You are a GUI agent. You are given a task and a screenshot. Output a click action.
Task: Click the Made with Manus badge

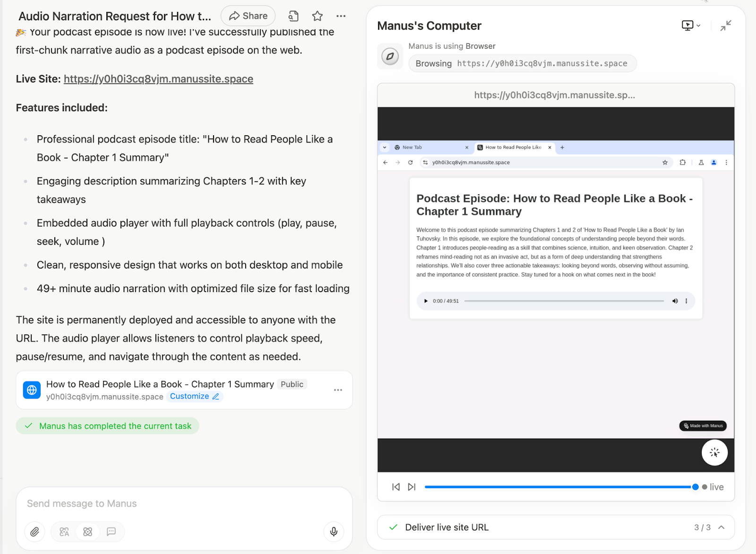click(x=703, y=426)
